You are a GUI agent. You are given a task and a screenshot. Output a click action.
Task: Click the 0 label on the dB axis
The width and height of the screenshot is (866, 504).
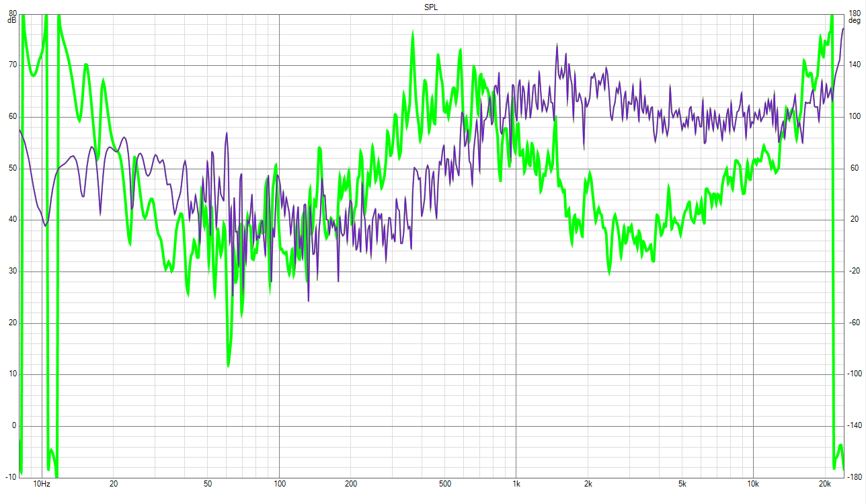point(14,425)
